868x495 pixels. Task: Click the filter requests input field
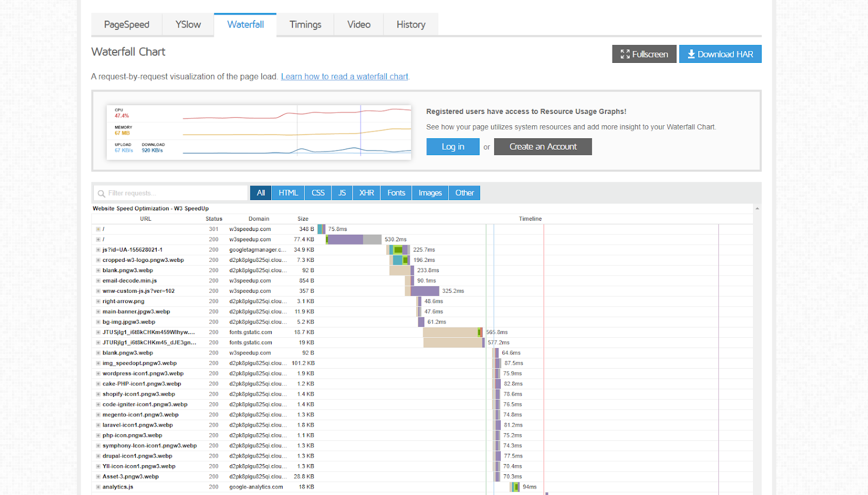coord(174,194)
